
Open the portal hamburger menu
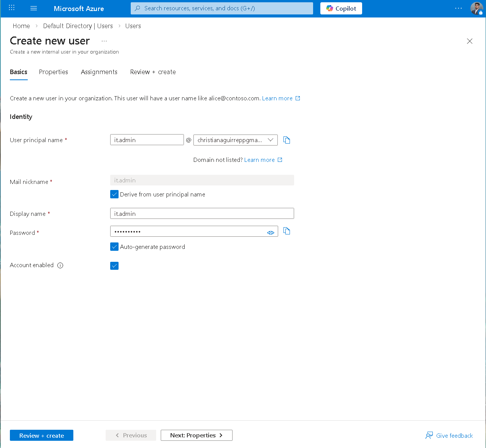pyautogui.click(x=33, y=8)
